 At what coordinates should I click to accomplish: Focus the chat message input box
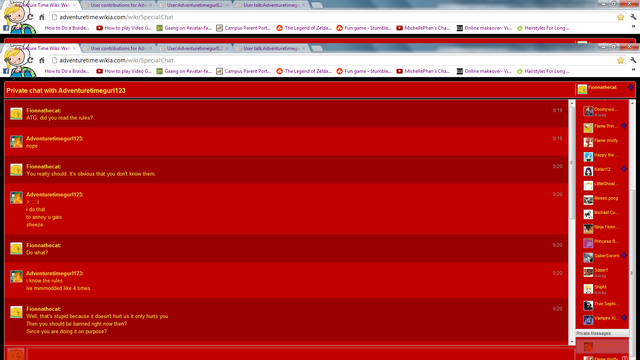tap(300, 354)
